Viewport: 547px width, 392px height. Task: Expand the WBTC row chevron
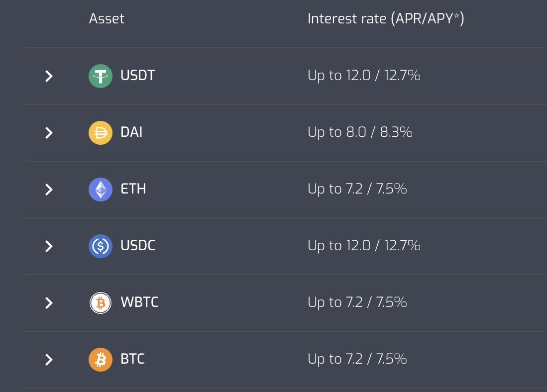(49, 303)
